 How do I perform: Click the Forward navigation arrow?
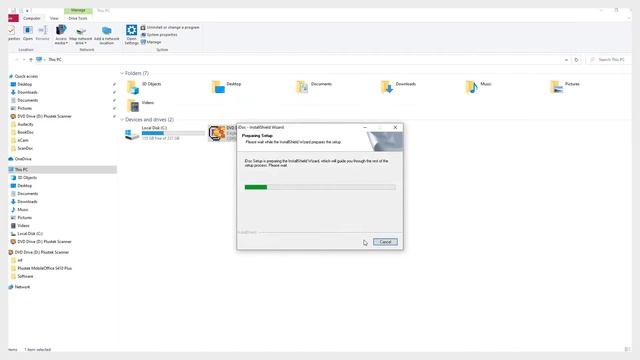(24, 60)
